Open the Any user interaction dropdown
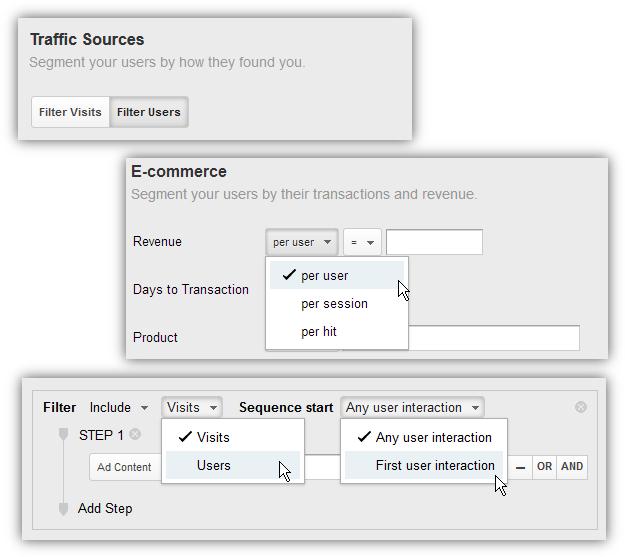Screen dimensions: 625x557 (x=412, y=407)
